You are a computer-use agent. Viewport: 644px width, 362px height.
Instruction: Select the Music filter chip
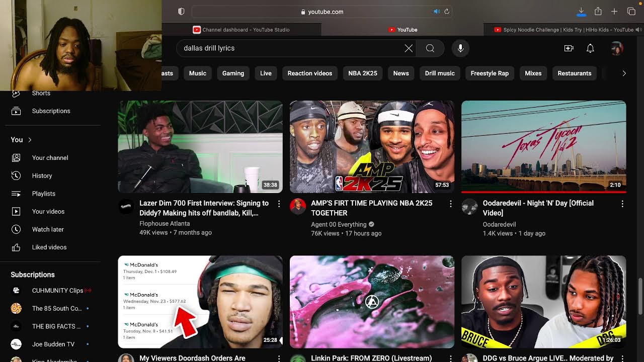[198, 73]
